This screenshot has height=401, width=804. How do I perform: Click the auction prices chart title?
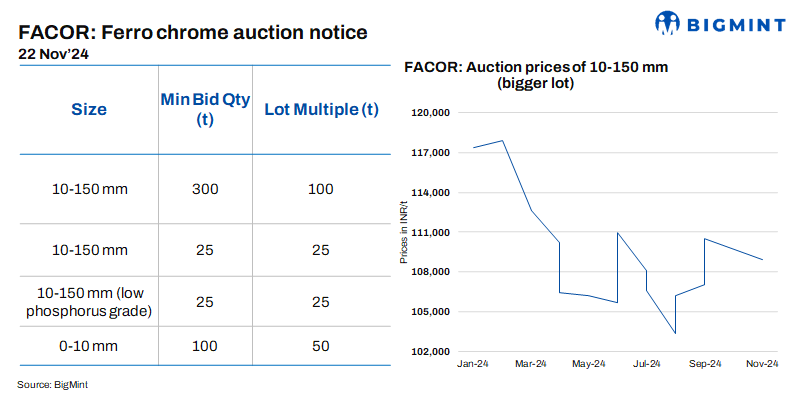coord(535,76)
